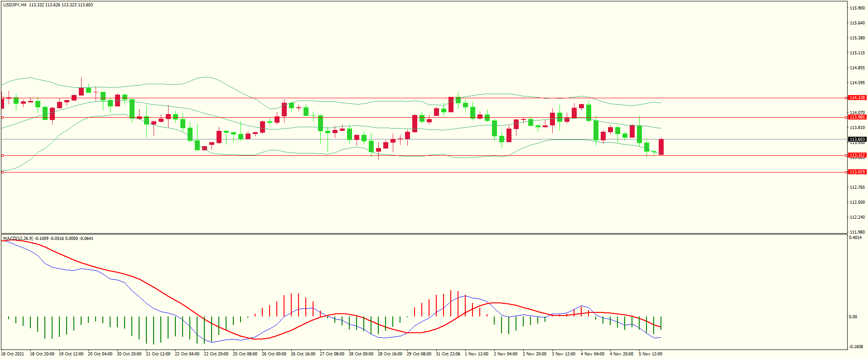Viewport: 868px width, 359px height.
Task: Click the MACD zero level label 0.00
Action: coord(853,317)
